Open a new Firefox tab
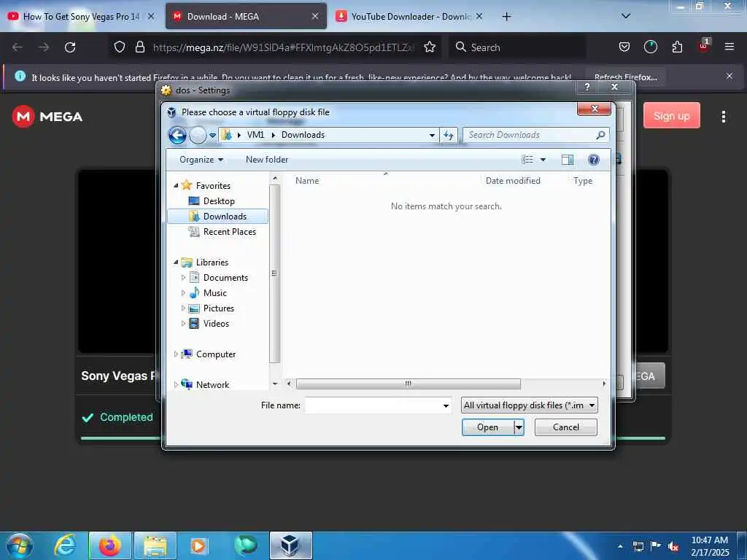Screen dimensions: 747x560 506,17
